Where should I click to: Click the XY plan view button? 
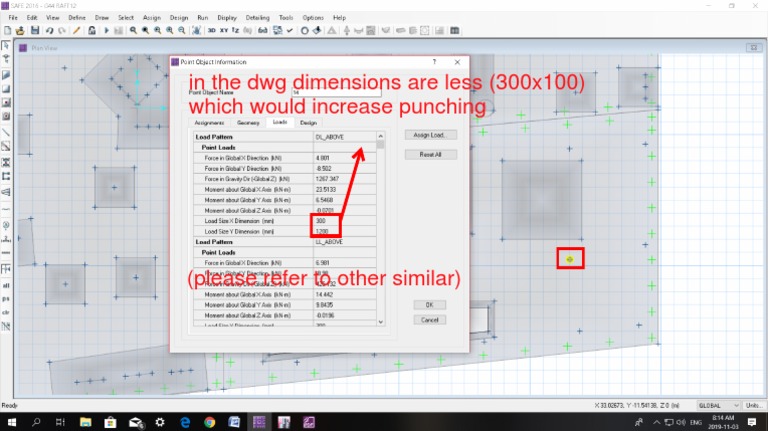coord(226,31)
